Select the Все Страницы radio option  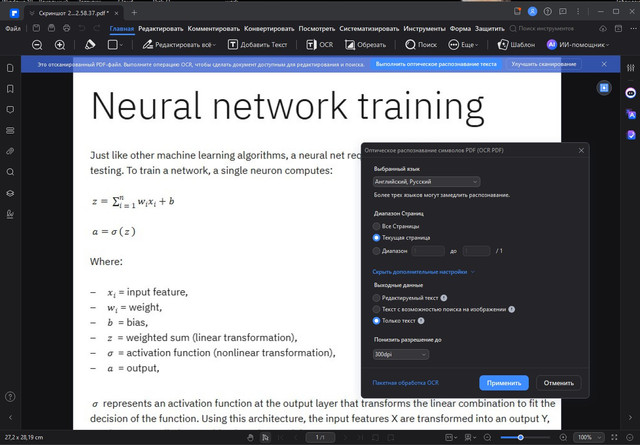(x=376, y=226)
